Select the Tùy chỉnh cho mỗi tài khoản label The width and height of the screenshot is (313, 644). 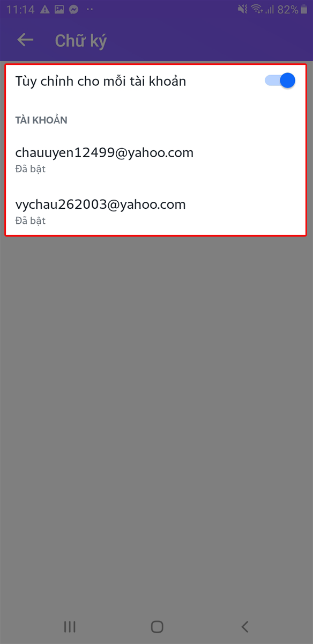tap(101, 82)
